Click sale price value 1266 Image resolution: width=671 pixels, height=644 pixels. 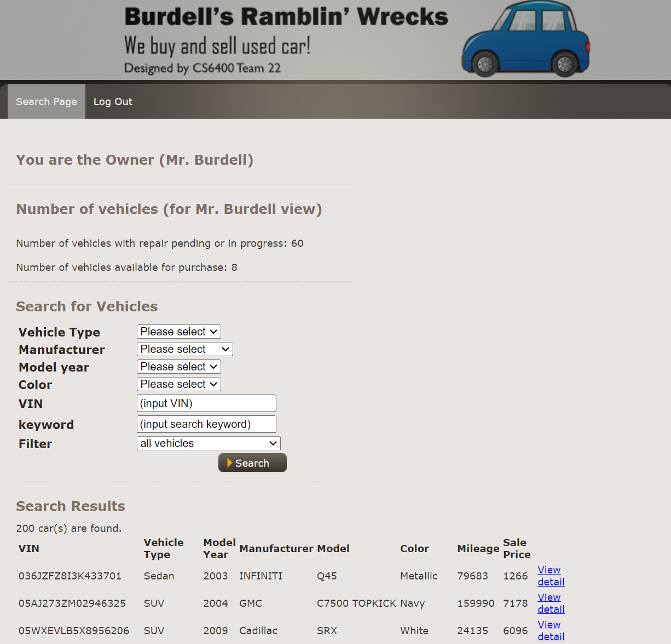point(516,576)
